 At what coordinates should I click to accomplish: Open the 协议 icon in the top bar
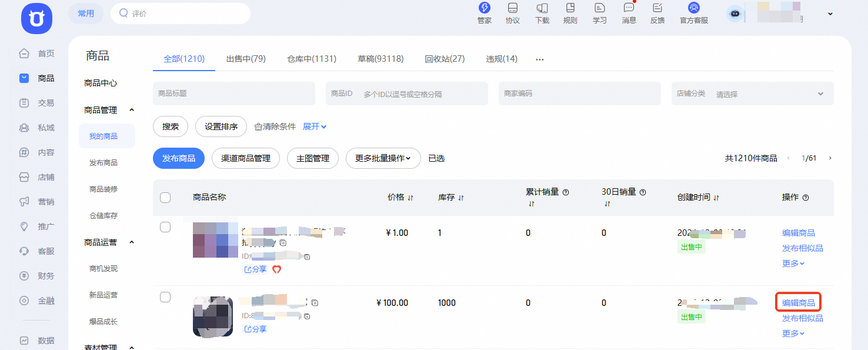(x=513, y=13)
